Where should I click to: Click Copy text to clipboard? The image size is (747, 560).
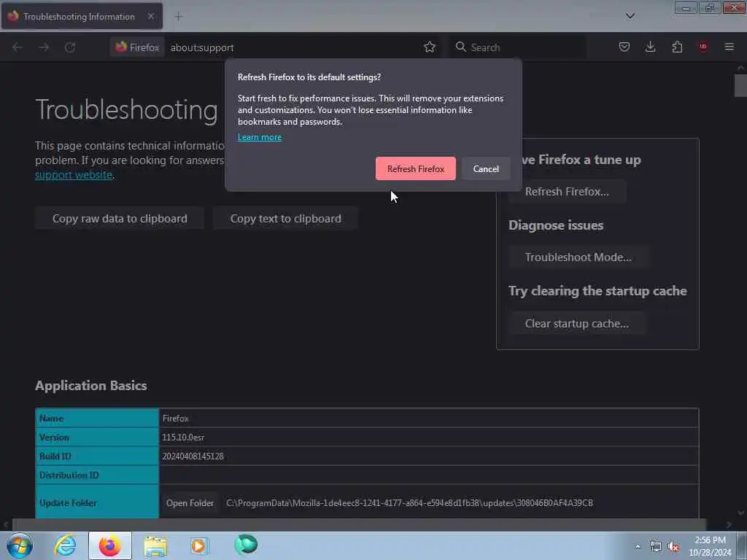point(285,219)
